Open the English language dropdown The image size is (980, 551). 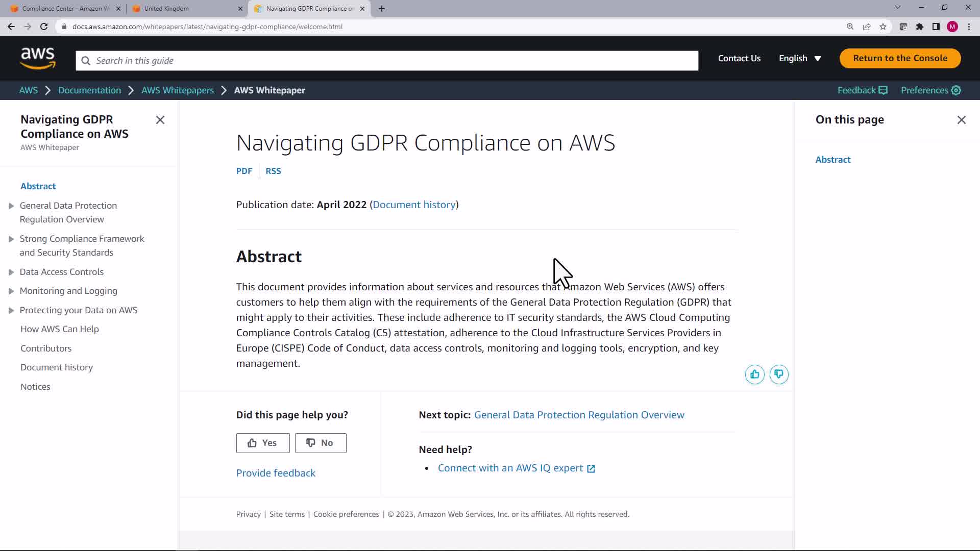click(800, 58)
